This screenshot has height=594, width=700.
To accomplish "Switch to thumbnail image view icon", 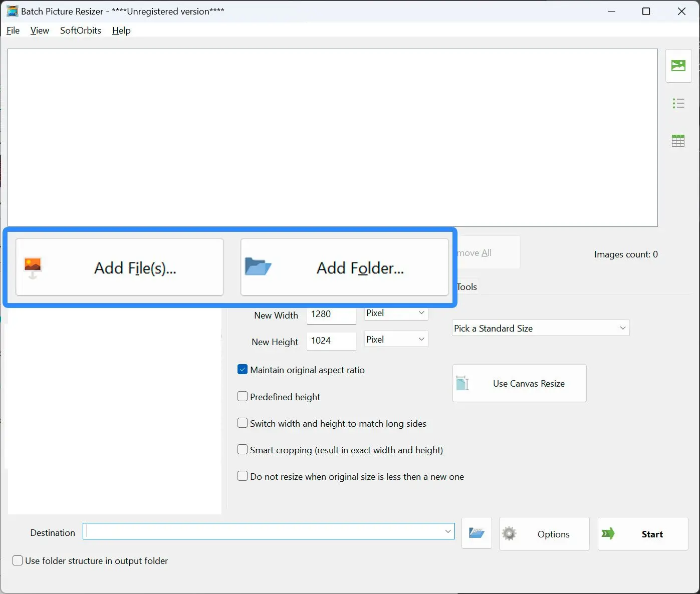I will coord(678,66).
